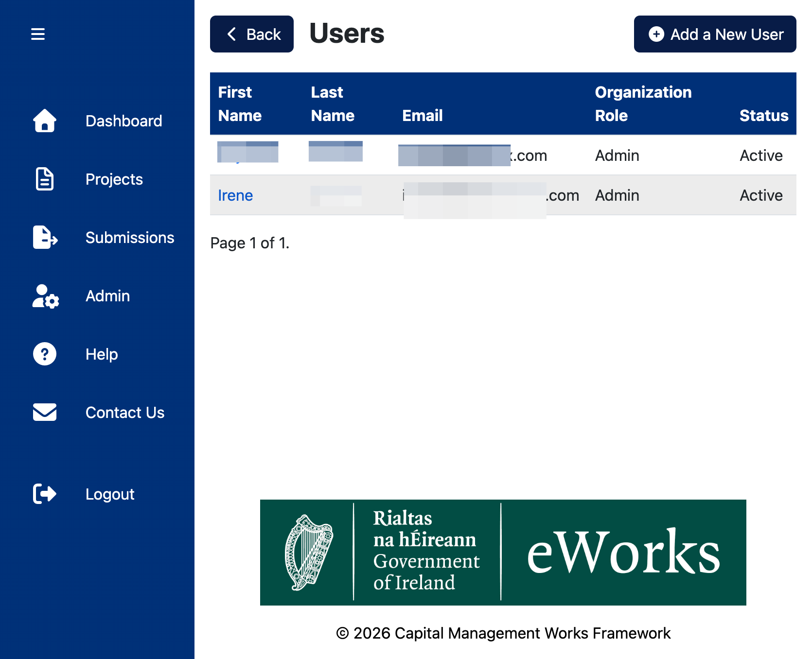Click the Dashboard home icon
812x659 pixels.
45,121
